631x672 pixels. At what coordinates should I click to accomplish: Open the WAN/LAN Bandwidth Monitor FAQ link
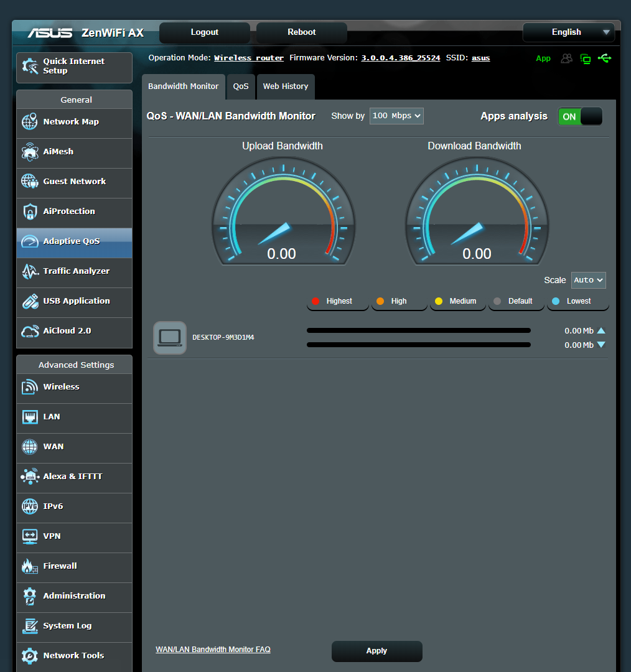[x=213, y=650]
